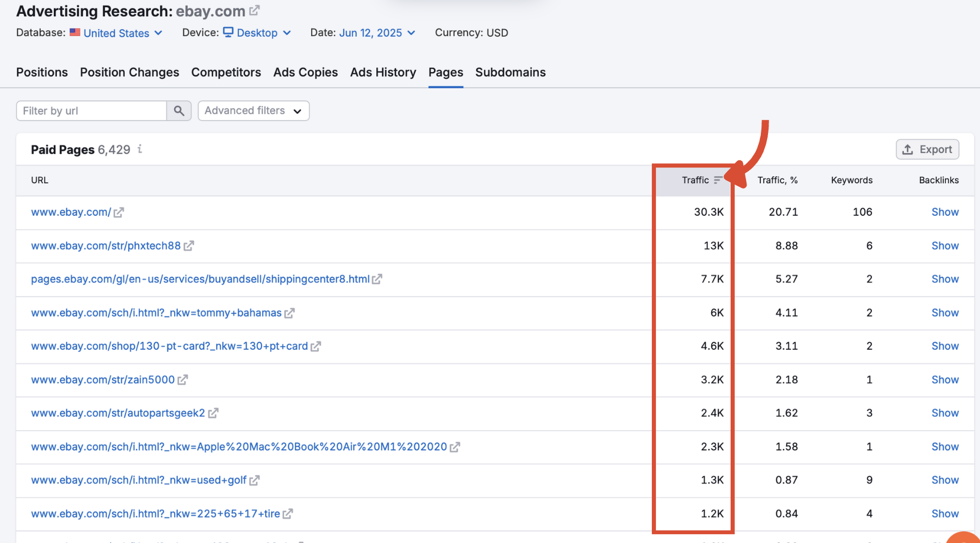The width and height of the screenshot is (980, 543).
Task: Switch to the Positions tab
Action: 41,72
